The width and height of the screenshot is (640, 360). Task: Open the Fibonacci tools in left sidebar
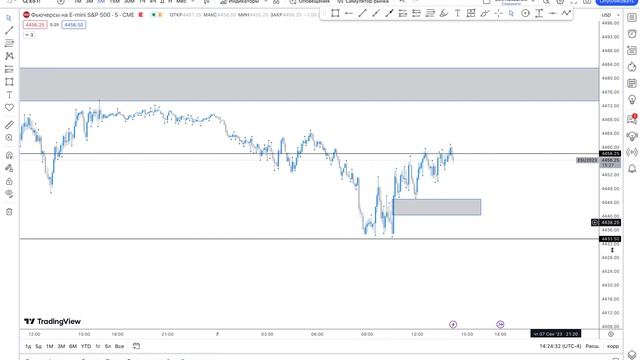(x=9, y=43)
